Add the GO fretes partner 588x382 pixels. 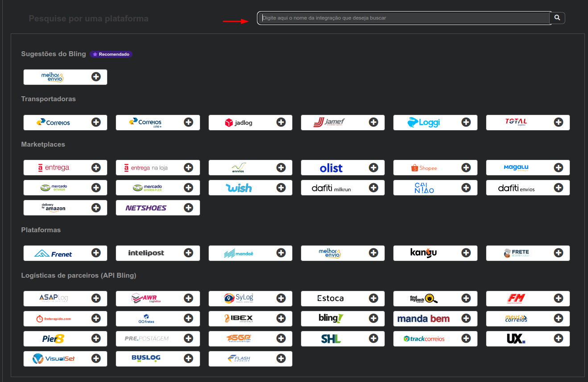coord(188,318)
